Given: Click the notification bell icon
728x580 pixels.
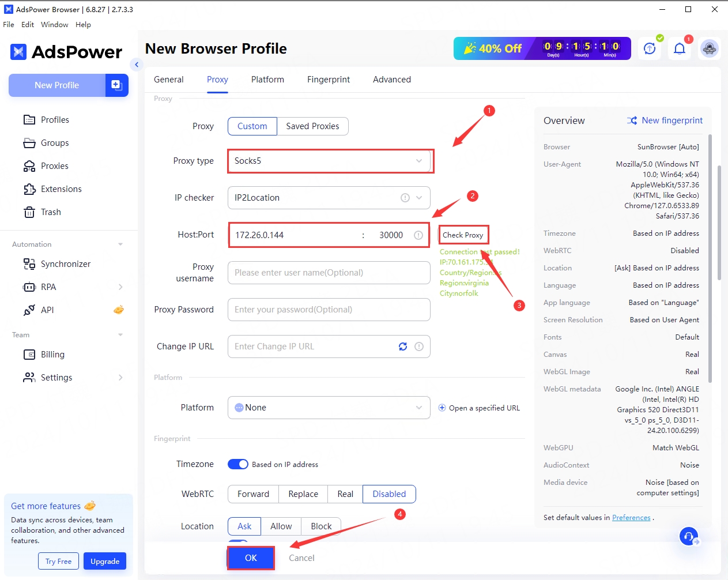Looking at the screenshot, I should click(680, 49).
